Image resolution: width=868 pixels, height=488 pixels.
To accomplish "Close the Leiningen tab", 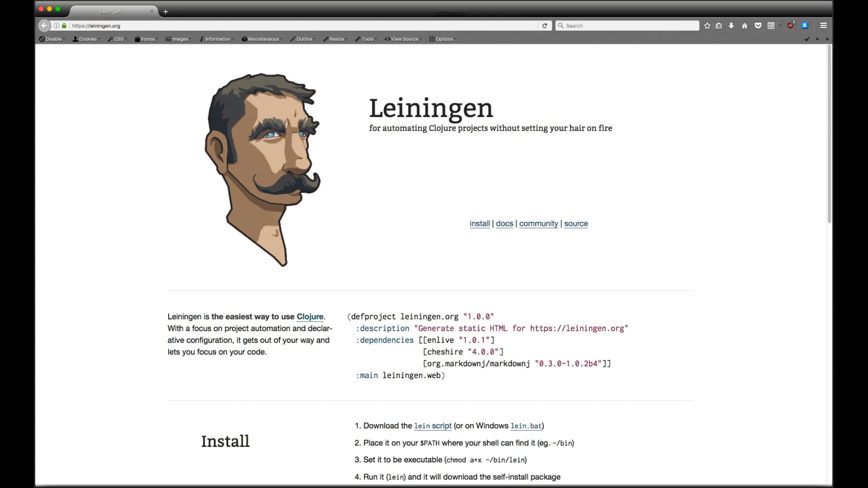I will pos(152,11).
